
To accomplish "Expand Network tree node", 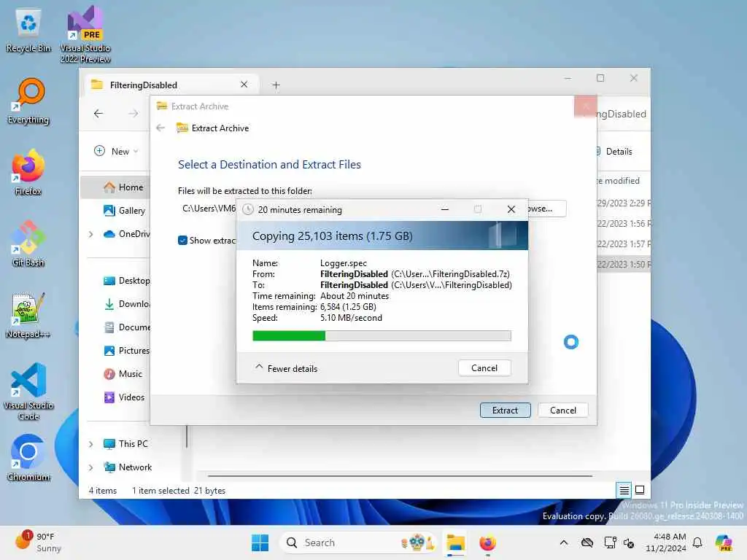I will (x=90, y=467).
